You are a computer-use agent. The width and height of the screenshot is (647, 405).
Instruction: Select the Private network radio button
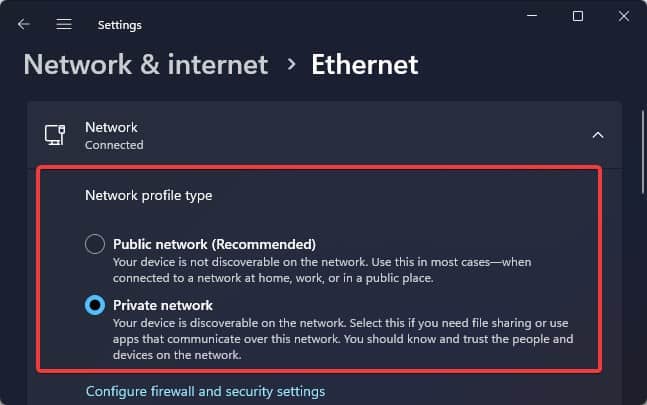click(x=95, y=305)
